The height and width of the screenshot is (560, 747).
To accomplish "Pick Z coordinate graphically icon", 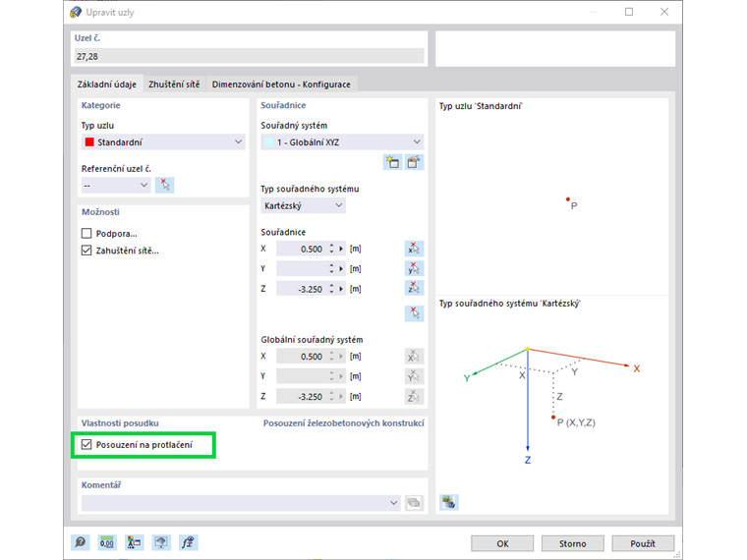I will 414,289.
